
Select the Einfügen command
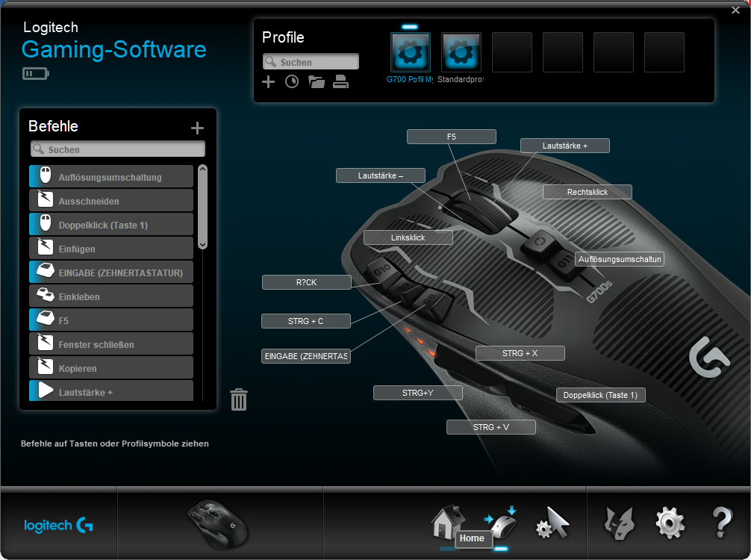(111, 249)
